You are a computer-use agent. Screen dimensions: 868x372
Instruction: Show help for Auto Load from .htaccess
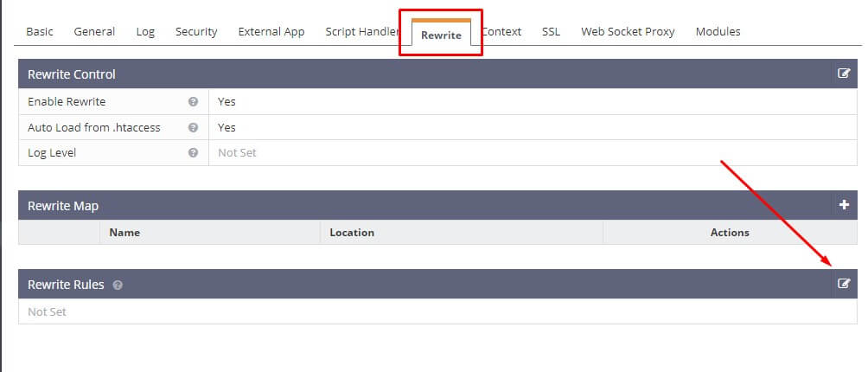click(193, 127)
